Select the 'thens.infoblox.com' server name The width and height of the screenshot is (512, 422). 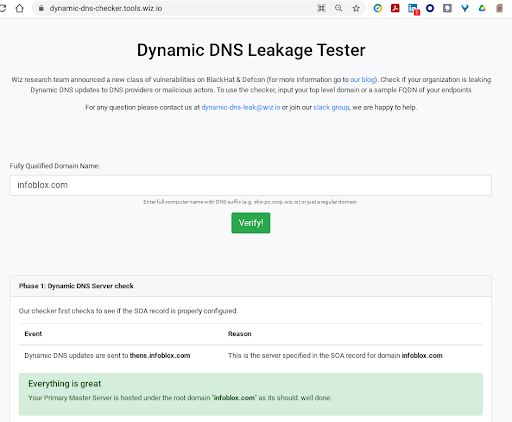pos(160,356)
